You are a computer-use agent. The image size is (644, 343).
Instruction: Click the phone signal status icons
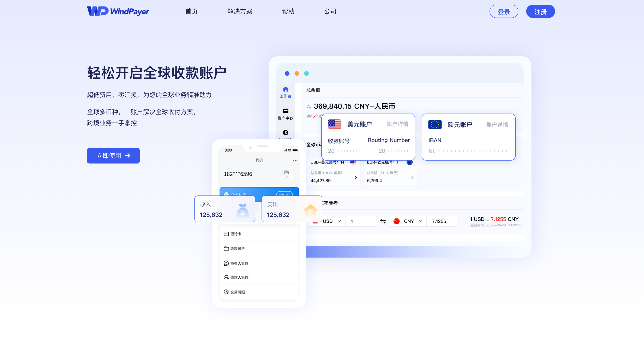tap(290, 150)
